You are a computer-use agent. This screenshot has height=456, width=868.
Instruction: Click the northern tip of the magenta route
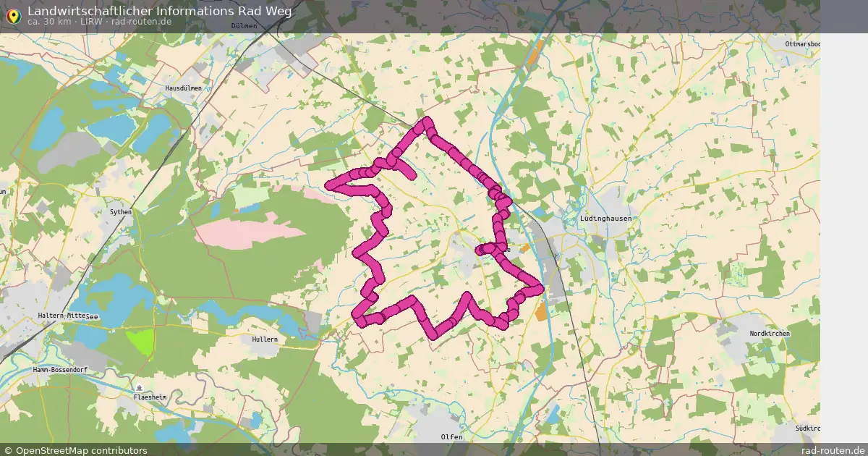(x=427, y=123)
